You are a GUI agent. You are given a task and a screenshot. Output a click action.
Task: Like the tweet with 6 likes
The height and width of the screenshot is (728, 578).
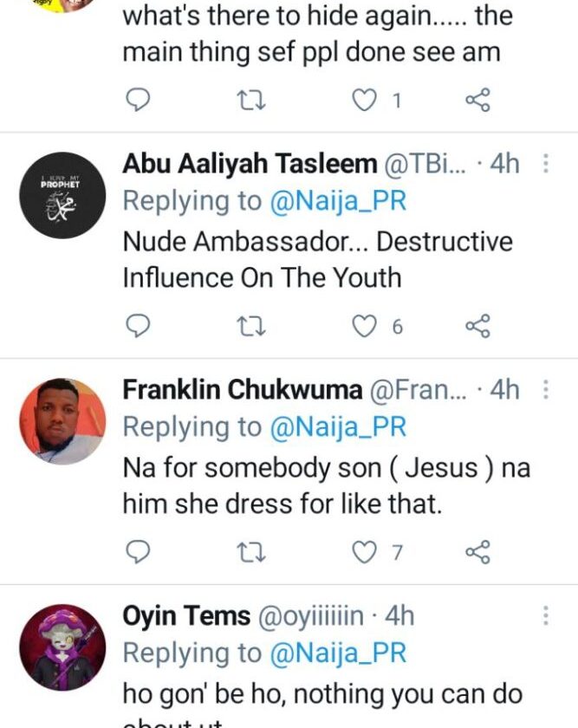coord(366,326)
